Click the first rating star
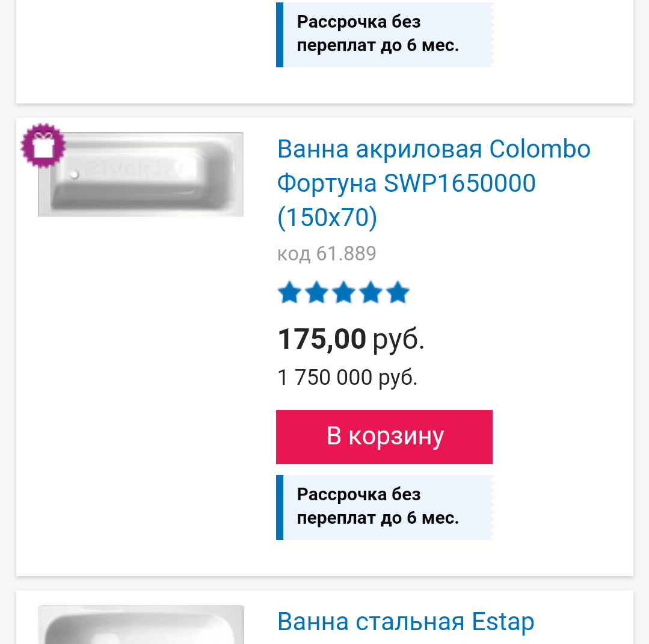Screen dimensions: 649x644 (x=289, y=293)
